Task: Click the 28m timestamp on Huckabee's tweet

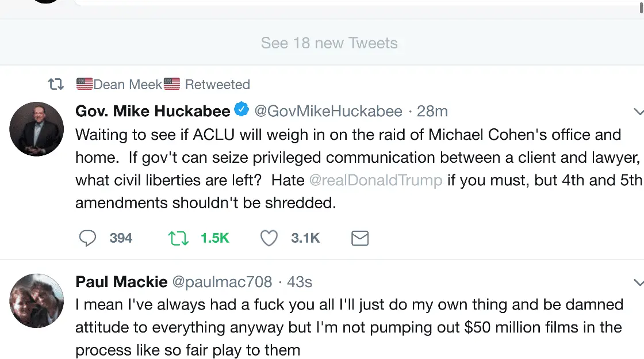Action: coord(432,111)
